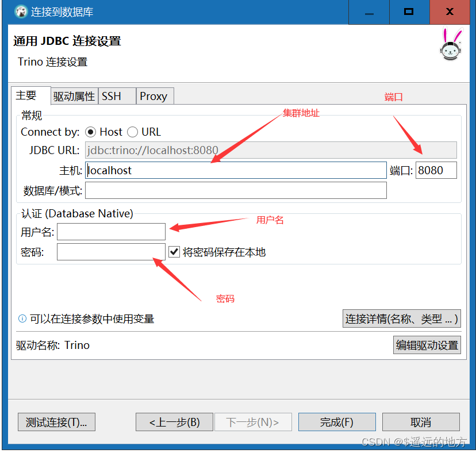Click the 端口 field showing 8080
Image resolution: width=476 pixels, height=453 pixels.
pos(436,170)
